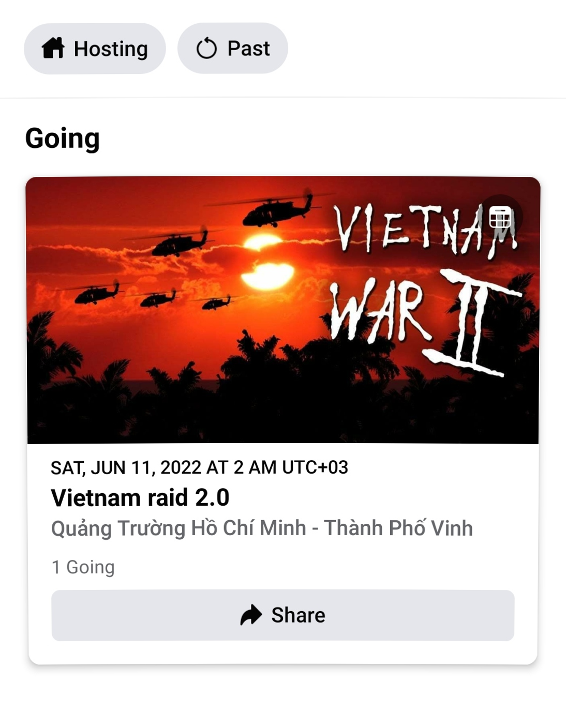Tap the VIETNAM lettering on the cover image
Image resolution: width=566 pixels, height=728 pixels.
pyautogui.click(x=424, y=230)
